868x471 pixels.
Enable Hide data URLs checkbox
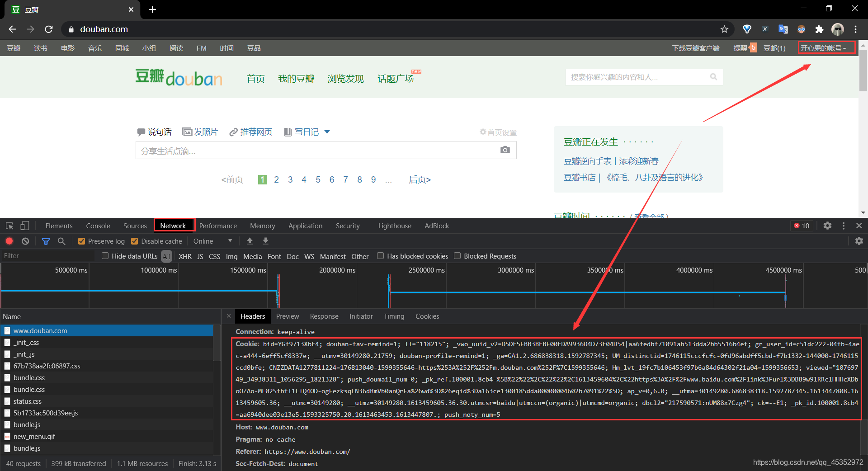click(x=105, y=256)
